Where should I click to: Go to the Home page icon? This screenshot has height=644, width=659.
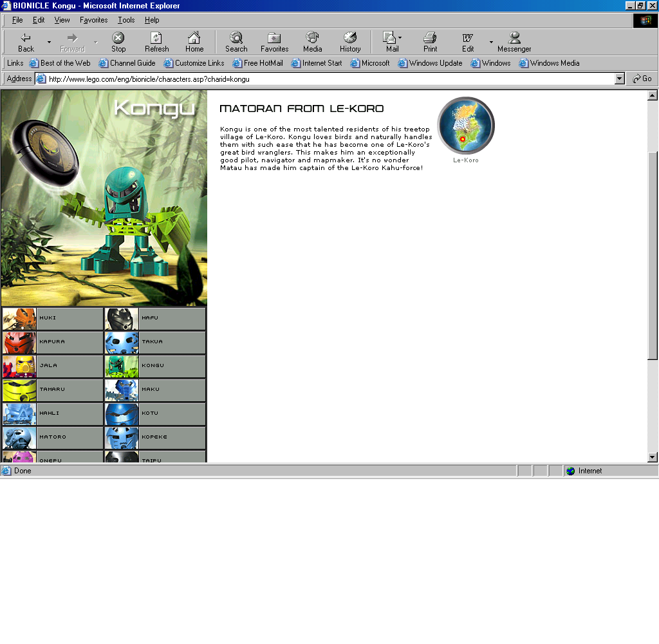[x=194, y=38]
